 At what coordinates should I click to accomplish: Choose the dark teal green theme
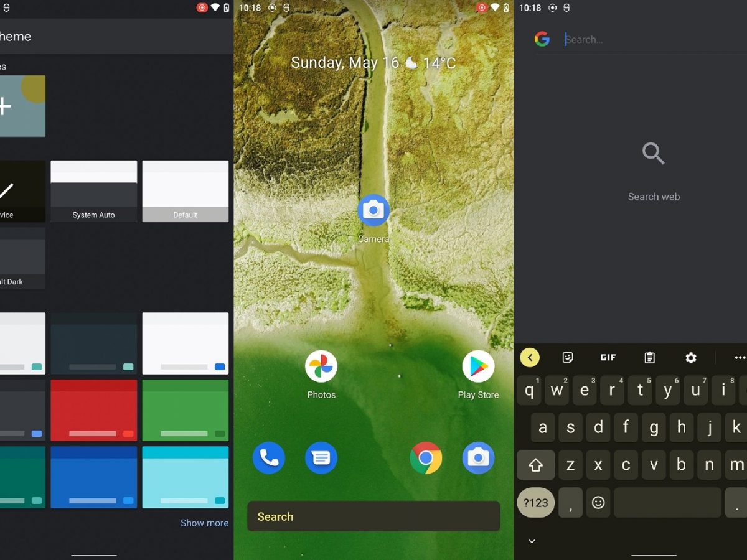[22, 477]
